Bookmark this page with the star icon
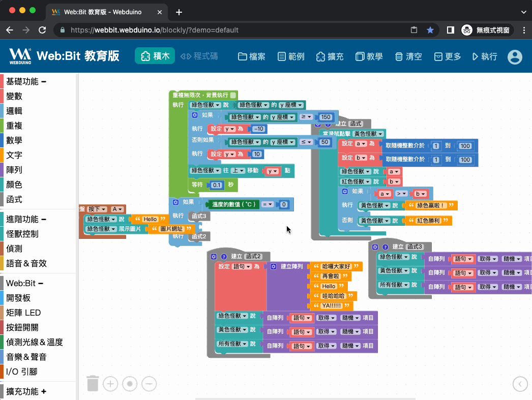Screen dimensions: 532x400 tap(430, 30)
